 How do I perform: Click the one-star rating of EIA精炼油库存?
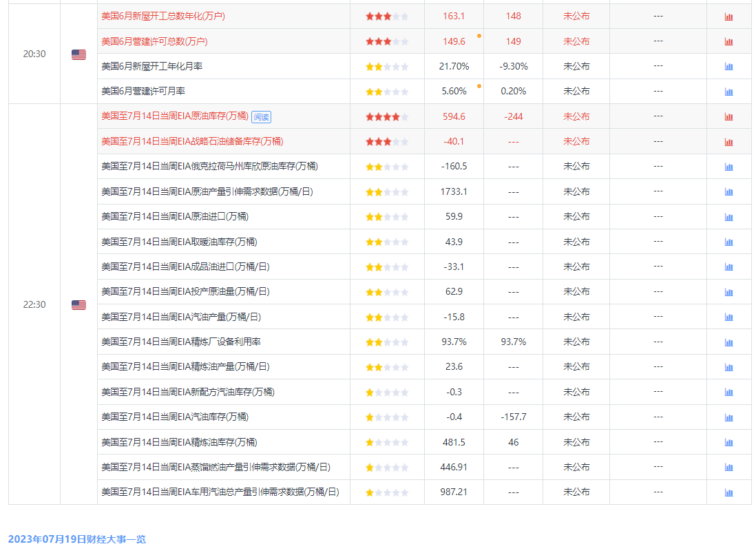387,442
